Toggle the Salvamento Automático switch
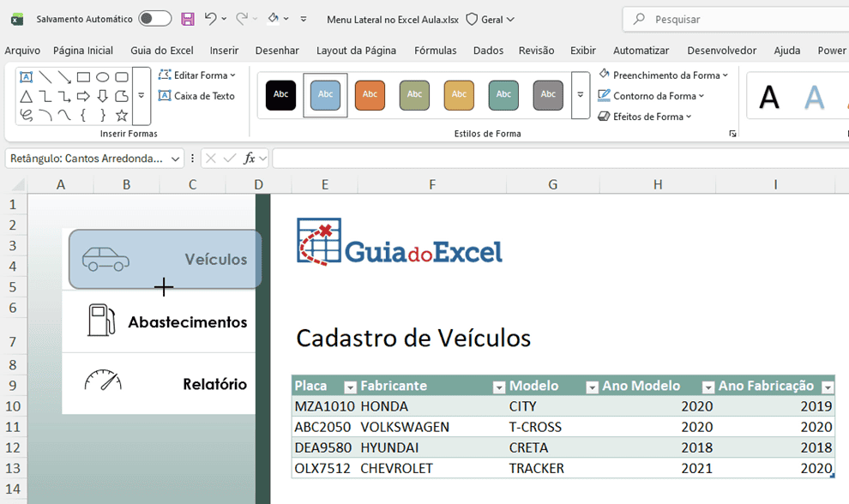 154,19
